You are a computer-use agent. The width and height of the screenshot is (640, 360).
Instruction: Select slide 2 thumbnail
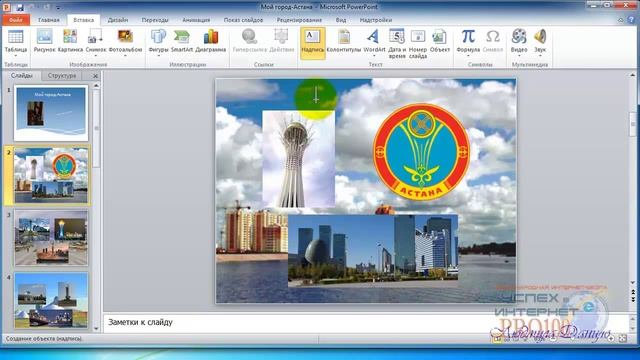point(51,176)
